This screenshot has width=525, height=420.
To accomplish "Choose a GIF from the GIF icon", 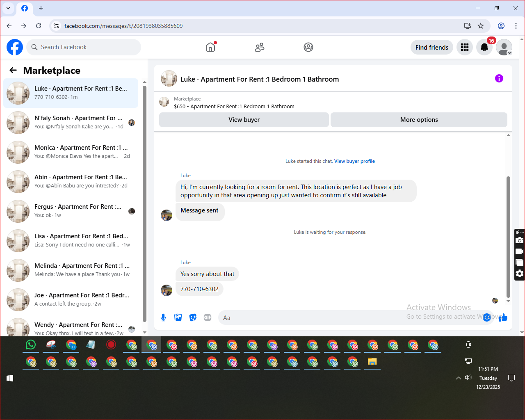I will (x=208, y=317).
